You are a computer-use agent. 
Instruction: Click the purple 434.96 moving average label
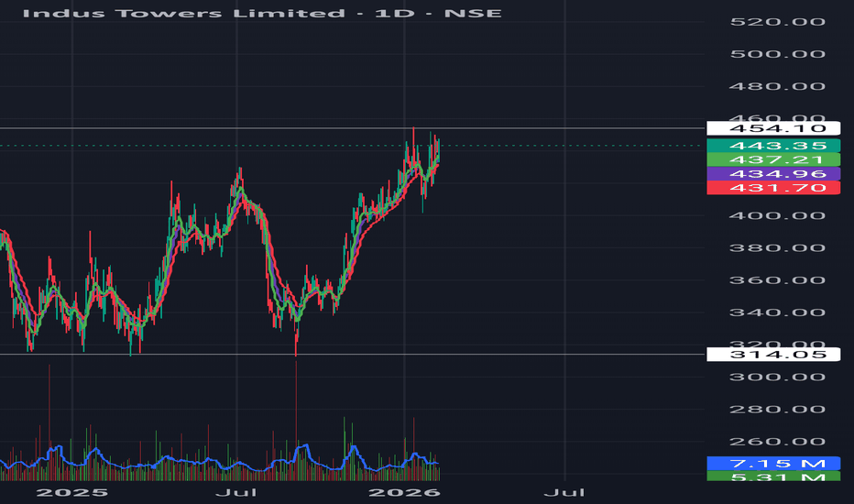pyautogui.click(x=773, y=174)
